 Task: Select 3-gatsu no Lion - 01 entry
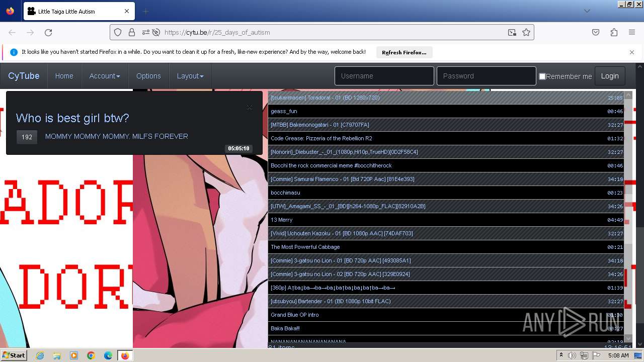(446, 260)
